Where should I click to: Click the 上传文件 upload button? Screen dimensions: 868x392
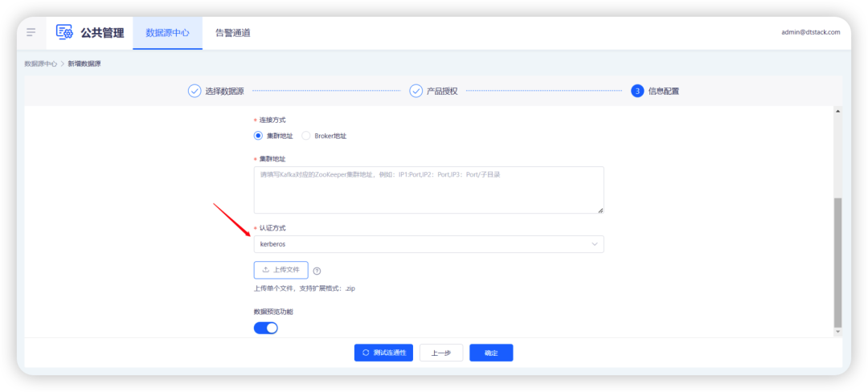280,270
